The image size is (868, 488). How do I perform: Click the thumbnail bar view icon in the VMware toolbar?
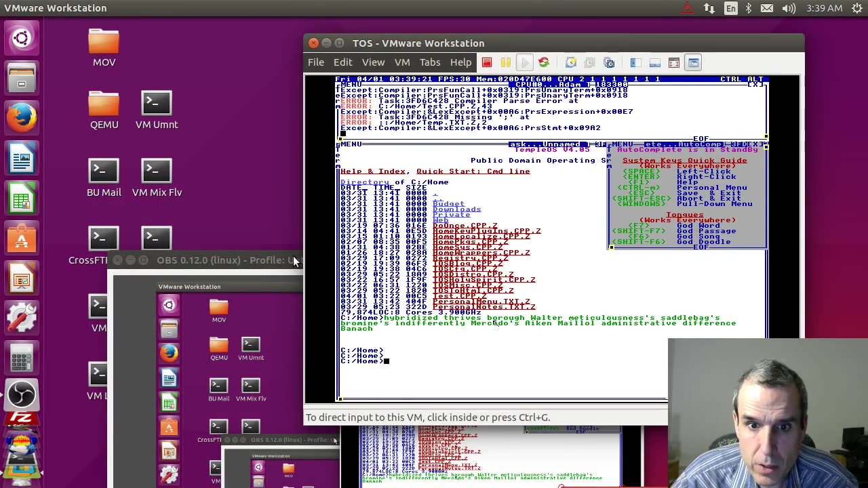pyautogui.click(x=654, y=62)
